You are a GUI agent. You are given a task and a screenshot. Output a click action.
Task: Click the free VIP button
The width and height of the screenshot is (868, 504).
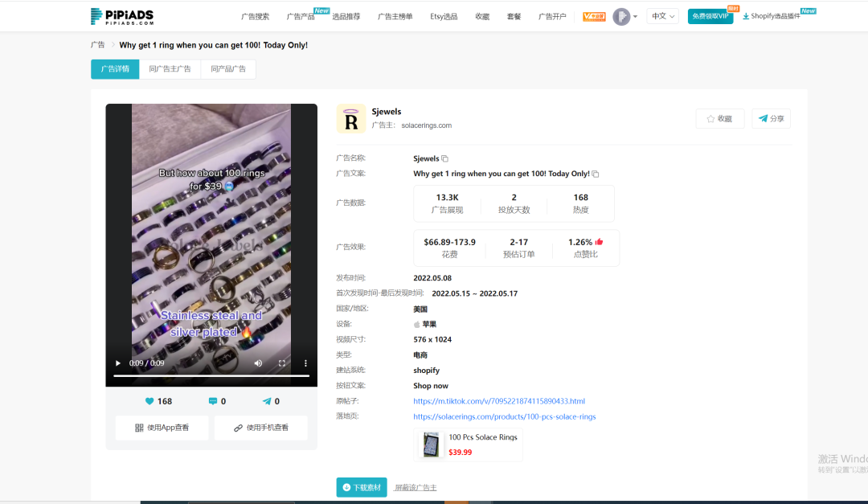tap(710, 17)
